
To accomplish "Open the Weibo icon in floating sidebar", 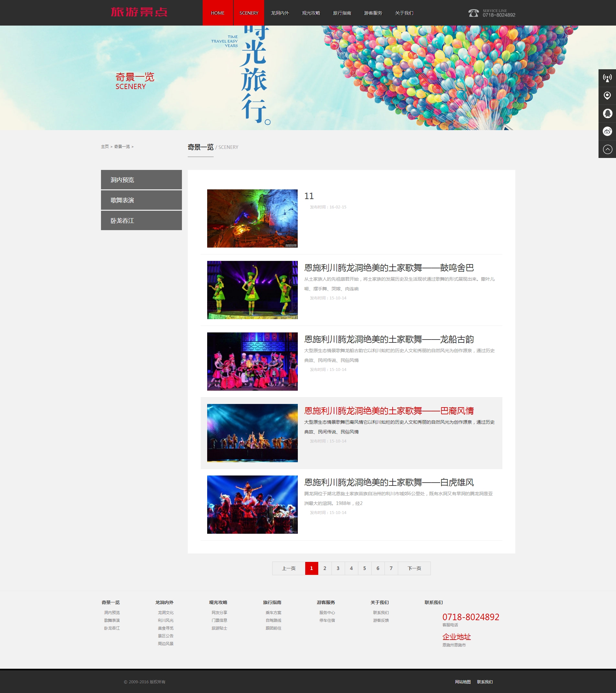I will pyautogui.click(x=607, y=131).
